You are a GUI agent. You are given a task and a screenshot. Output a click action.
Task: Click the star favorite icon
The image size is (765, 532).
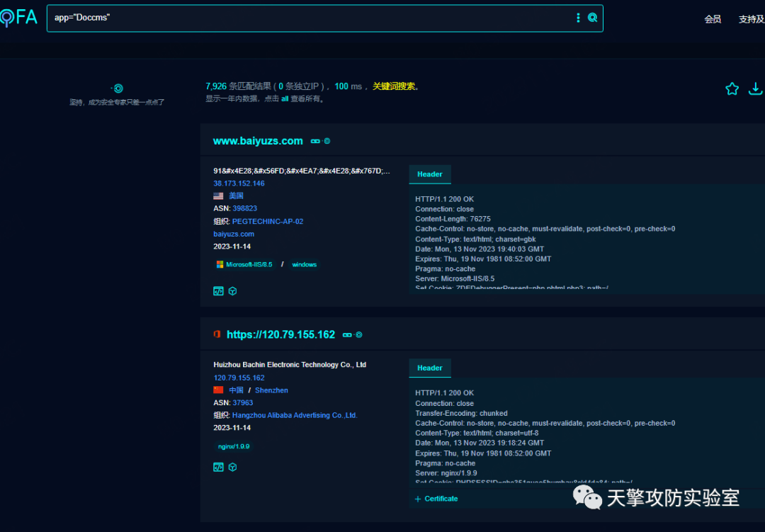[732, 89]
